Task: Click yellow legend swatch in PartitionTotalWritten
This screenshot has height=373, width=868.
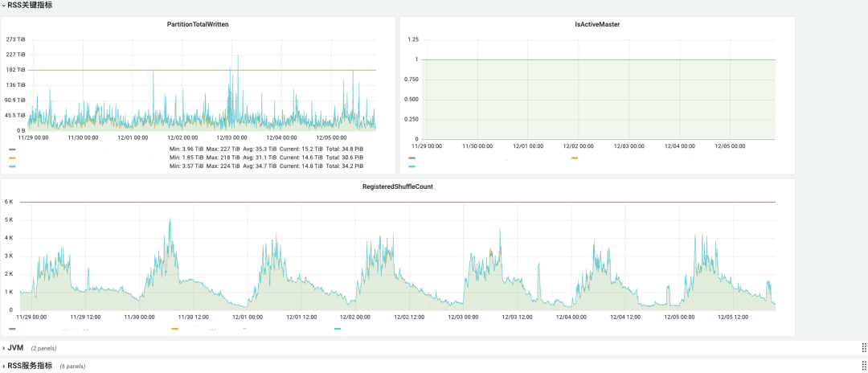Action: 12,158
